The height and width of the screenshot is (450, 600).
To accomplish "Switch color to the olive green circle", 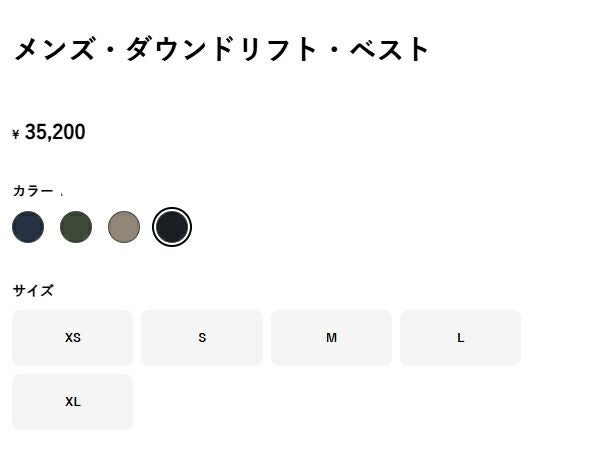I will 76,227.
